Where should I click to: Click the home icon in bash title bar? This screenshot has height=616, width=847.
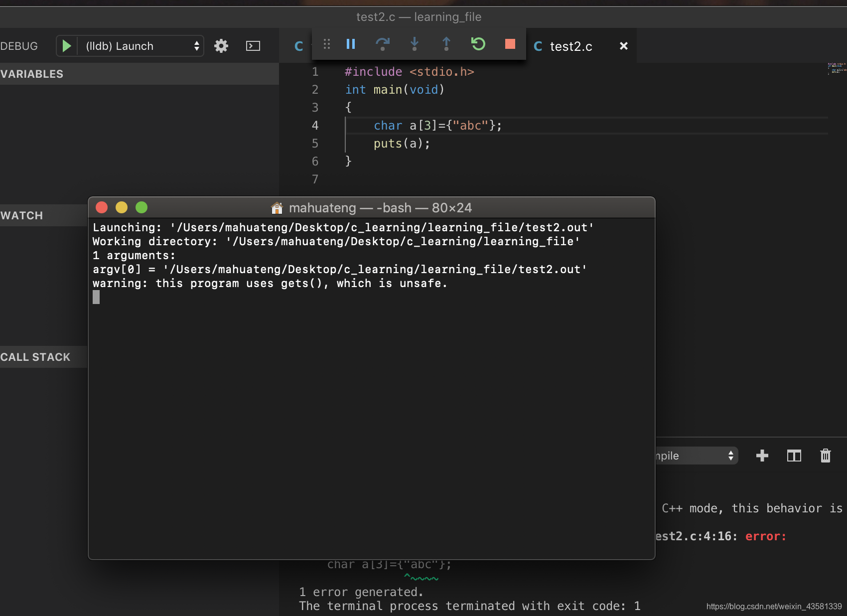(x=277, y=207)
